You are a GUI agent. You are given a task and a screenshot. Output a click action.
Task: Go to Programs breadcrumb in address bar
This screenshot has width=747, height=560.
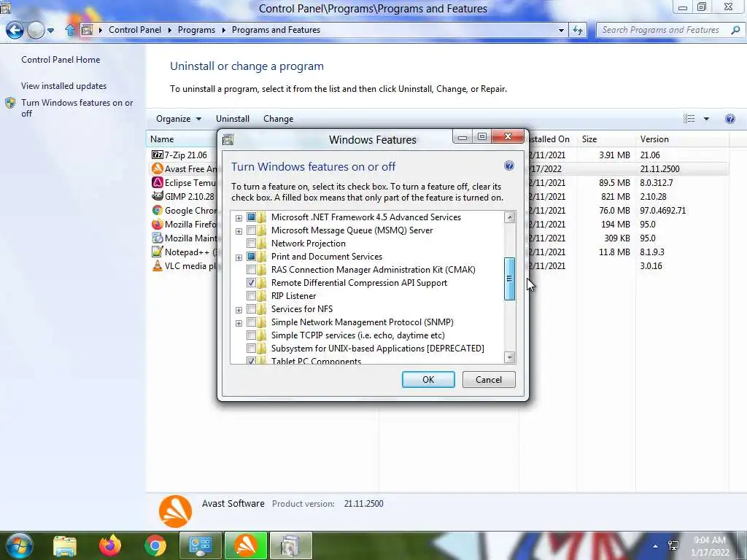click(196, 29)
